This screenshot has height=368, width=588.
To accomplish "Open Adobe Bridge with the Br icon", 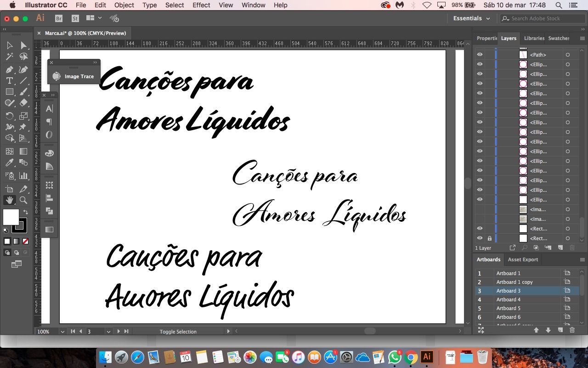I will point(59,18).
